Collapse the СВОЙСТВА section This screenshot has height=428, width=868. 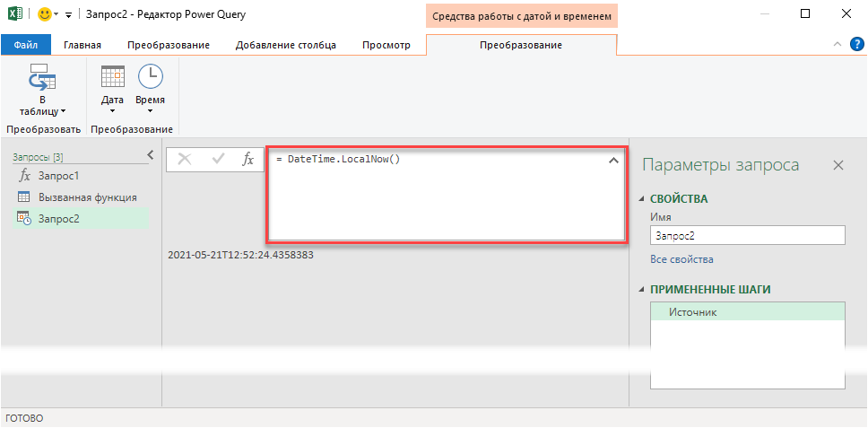point(642,199)
